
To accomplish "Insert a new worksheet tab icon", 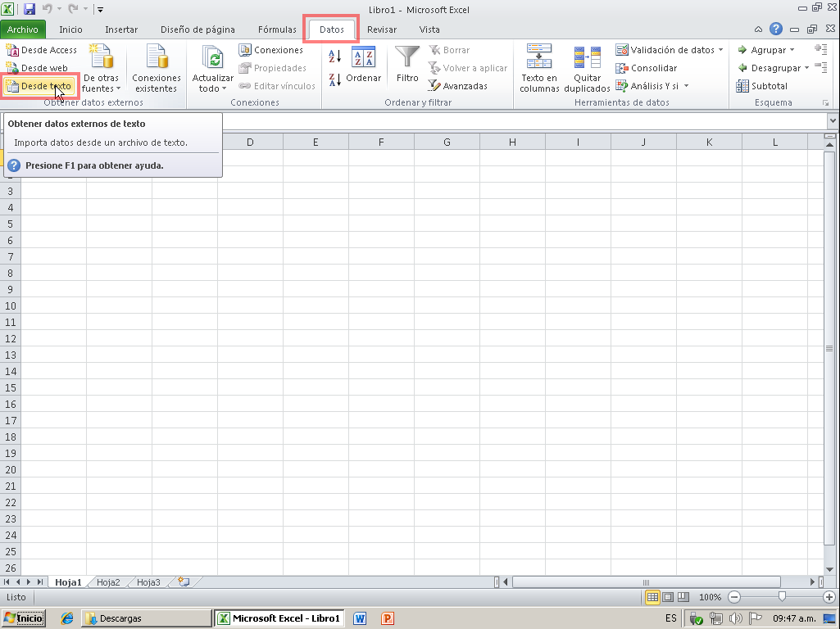I will [x=184, y=581].
